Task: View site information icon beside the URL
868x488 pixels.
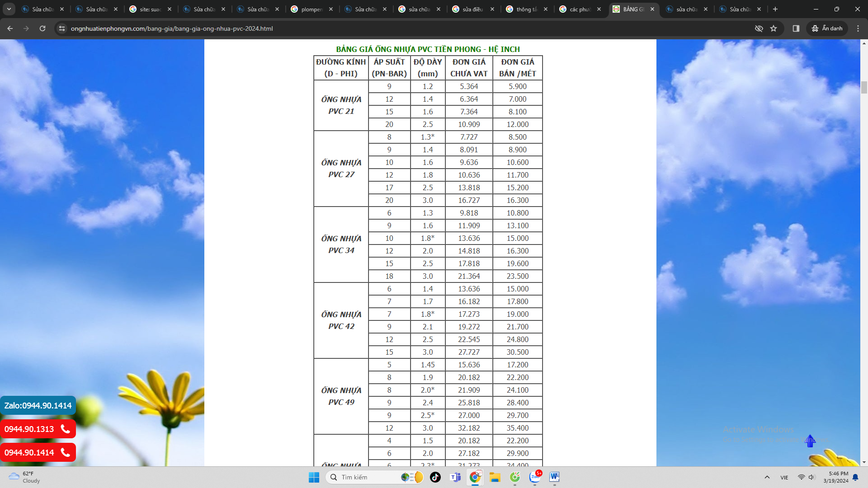Action: [x=62, y=28]
